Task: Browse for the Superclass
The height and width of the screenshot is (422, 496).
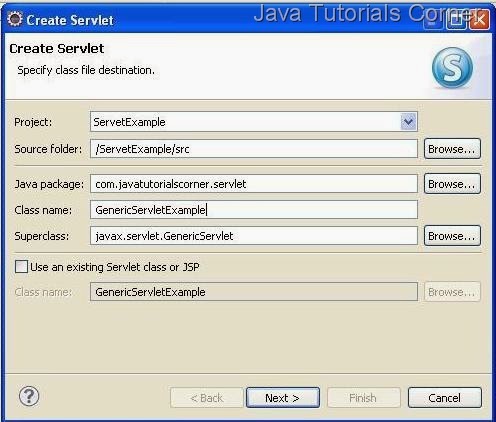Action: pyautogui.click(x=452, y=236)
